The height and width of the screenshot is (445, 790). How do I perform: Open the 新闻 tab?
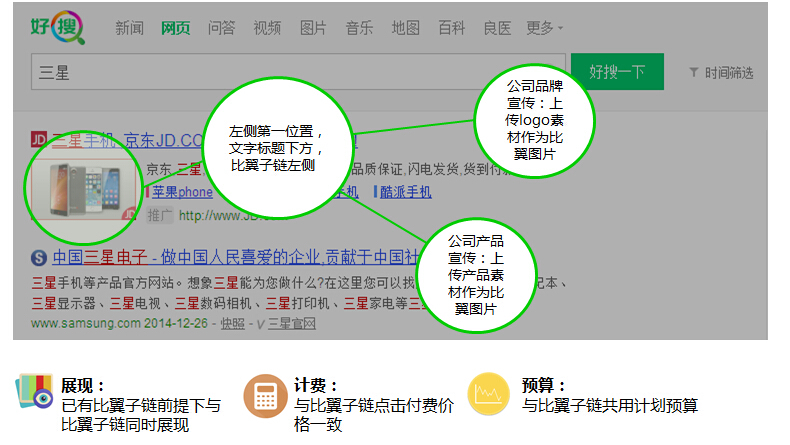pos(129,28)
